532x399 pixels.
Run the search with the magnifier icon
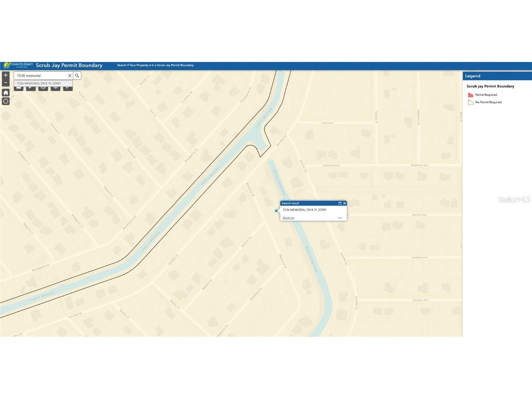tap(77, 75)
